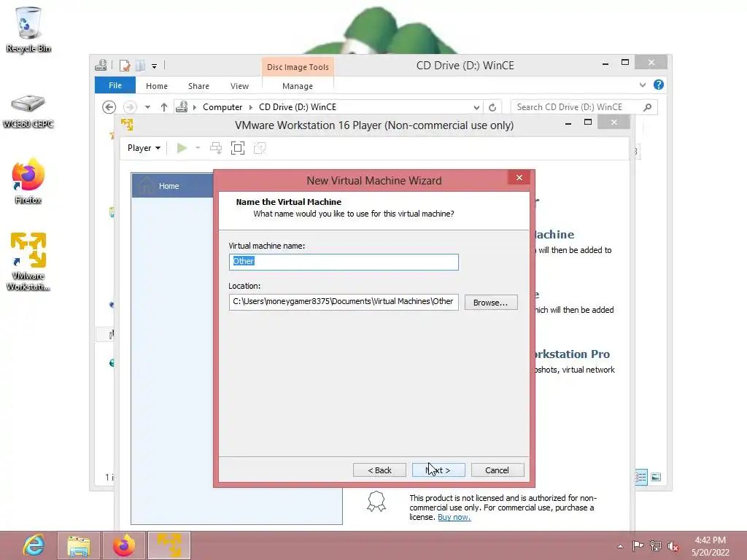Click CD Drive (D:) WinCE breadcrumb segment
Screen dimensions: 747x560
(298, 107)
